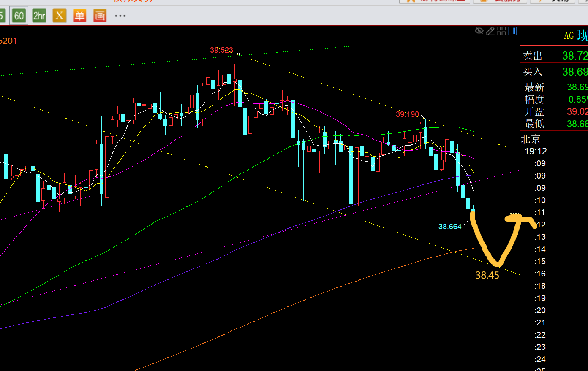Click the pencil edit icon above chart
Viewport: 588px width, 371px height.
490,31
